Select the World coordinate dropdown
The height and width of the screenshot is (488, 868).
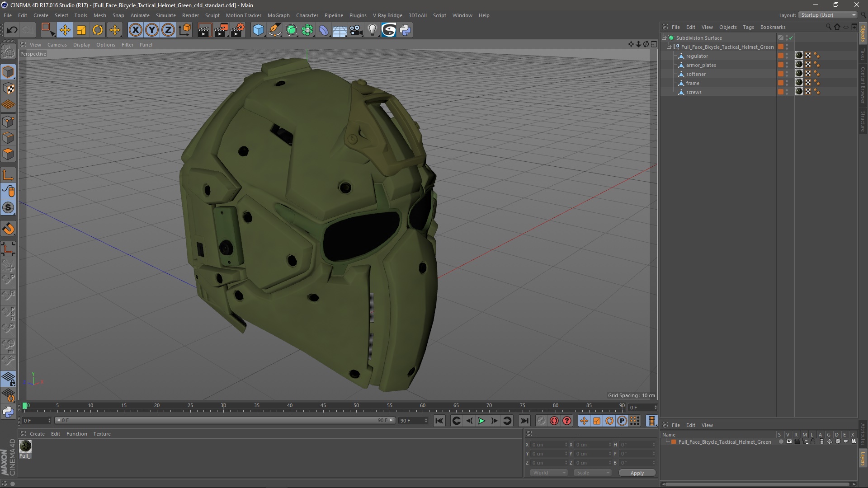tap(546, 473)
